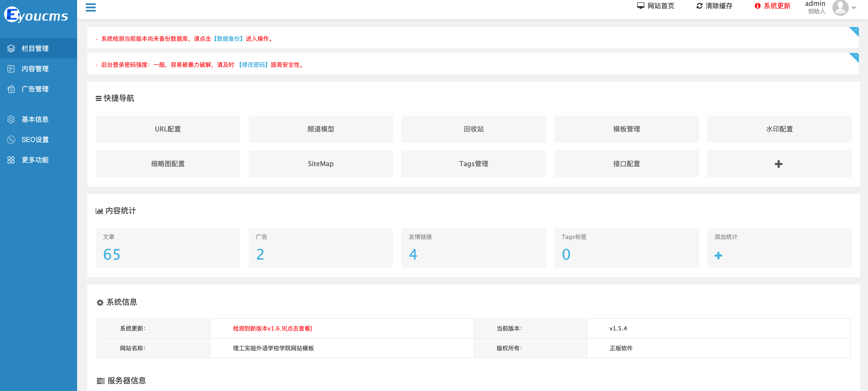This screenshot has width=868, height=391.
Task: Open 基本信息 settings in the sidebar
Action: coord(38,119)
